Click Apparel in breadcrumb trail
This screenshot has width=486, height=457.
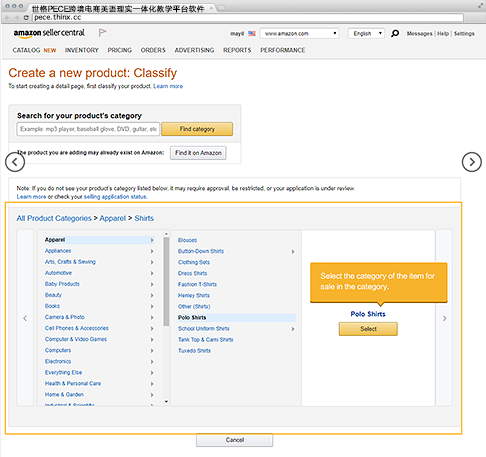pyautogui.click(x=113, y=218)
